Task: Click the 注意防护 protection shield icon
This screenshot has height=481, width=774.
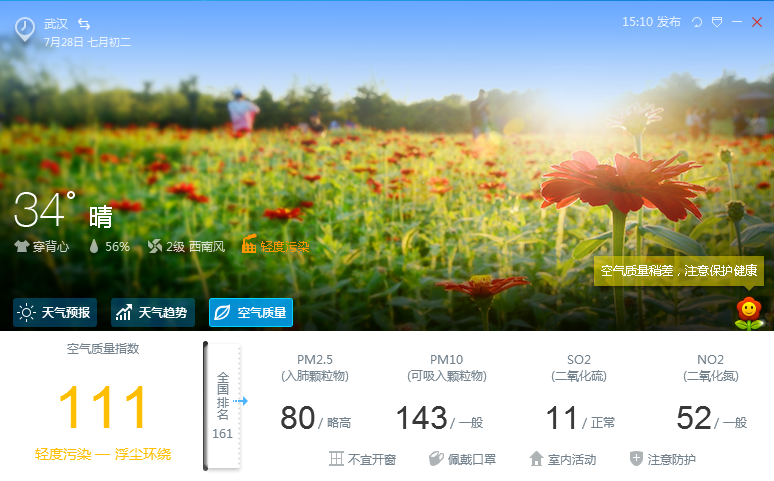Action: pos(636,459)
